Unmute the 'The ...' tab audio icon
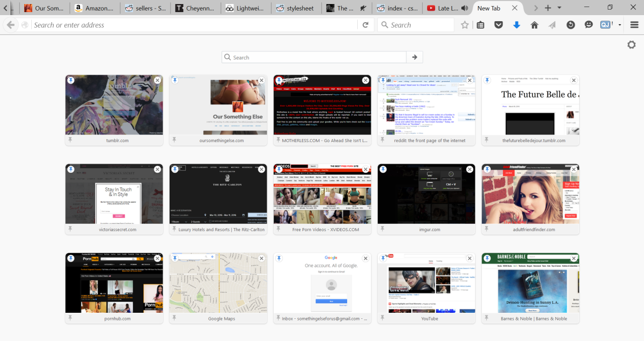Viewport: 644px width, 341px height. point(363,8)
